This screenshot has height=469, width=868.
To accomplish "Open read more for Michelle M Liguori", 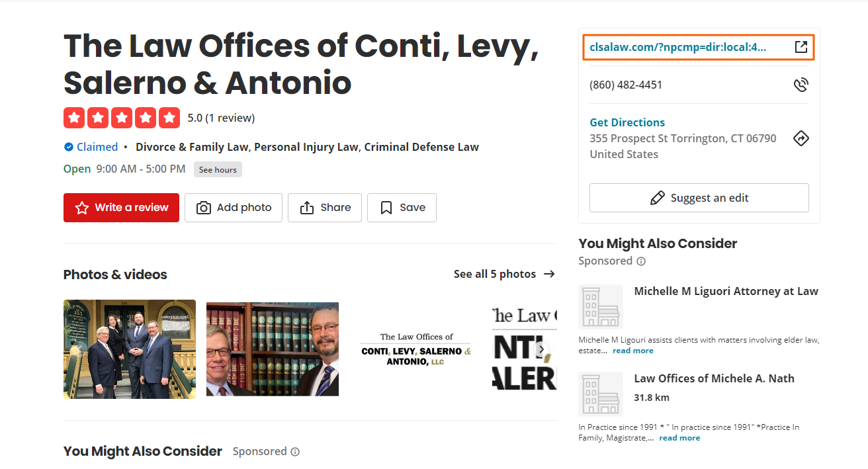I will tap(632, 350).
